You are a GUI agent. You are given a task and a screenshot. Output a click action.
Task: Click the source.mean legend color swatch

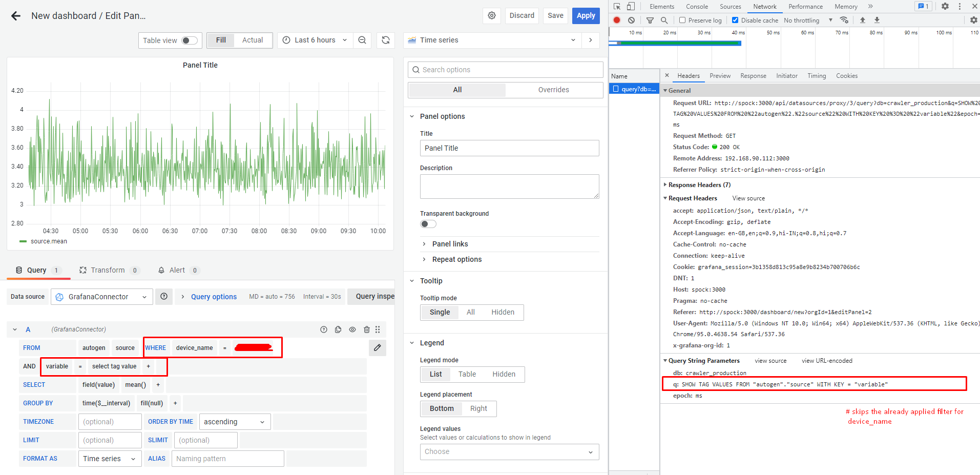pyautogui.click(x=23, y=241)
